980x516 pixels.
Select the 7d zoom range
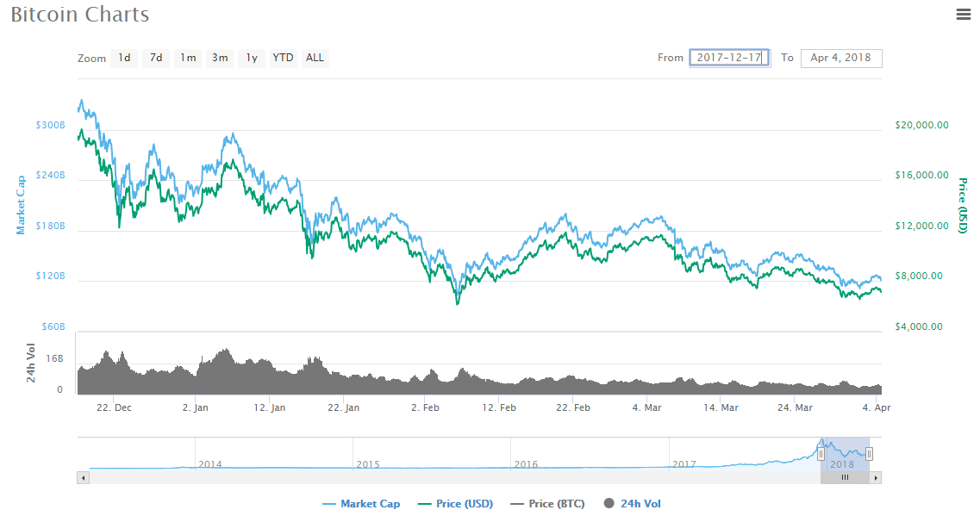pos(156,58)
